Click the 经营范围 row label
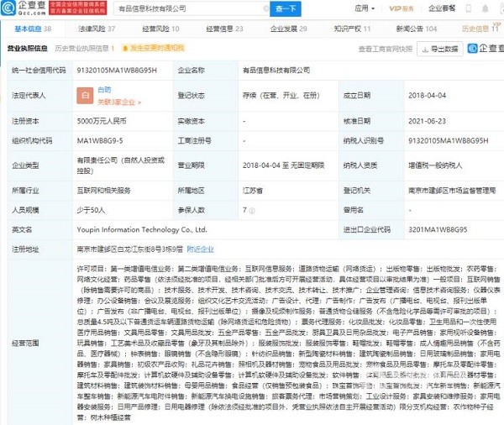Viewport: 504px width, 425px height. click(25, 344)
